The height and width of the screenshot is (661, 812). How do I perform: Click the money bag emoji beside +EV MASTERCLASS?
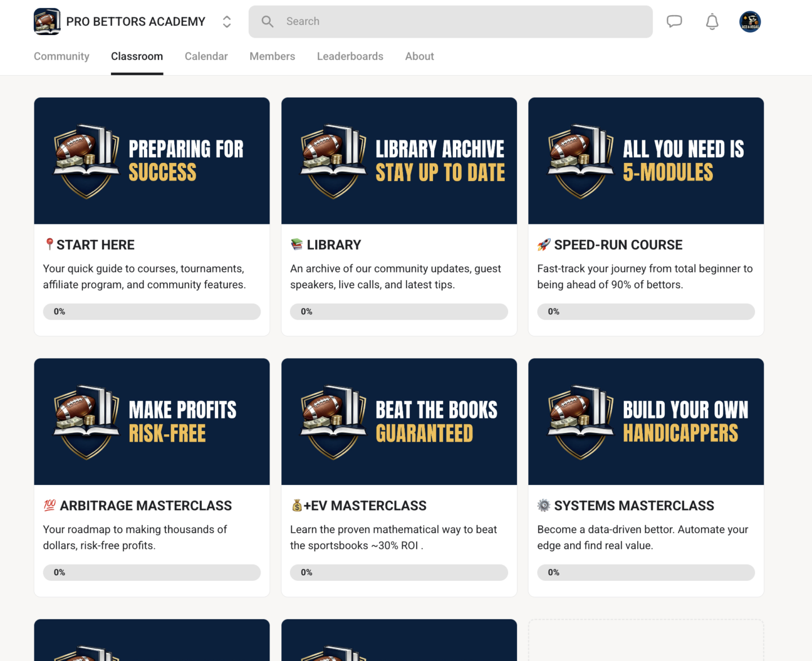click(x=297, y=505)
